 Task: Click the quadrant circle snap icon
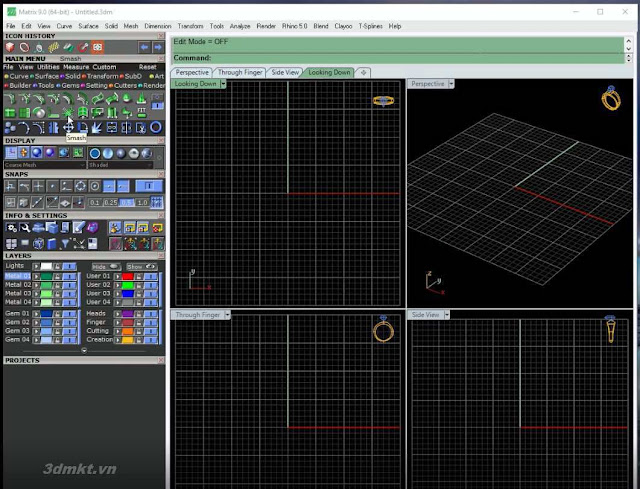point(80,187)
